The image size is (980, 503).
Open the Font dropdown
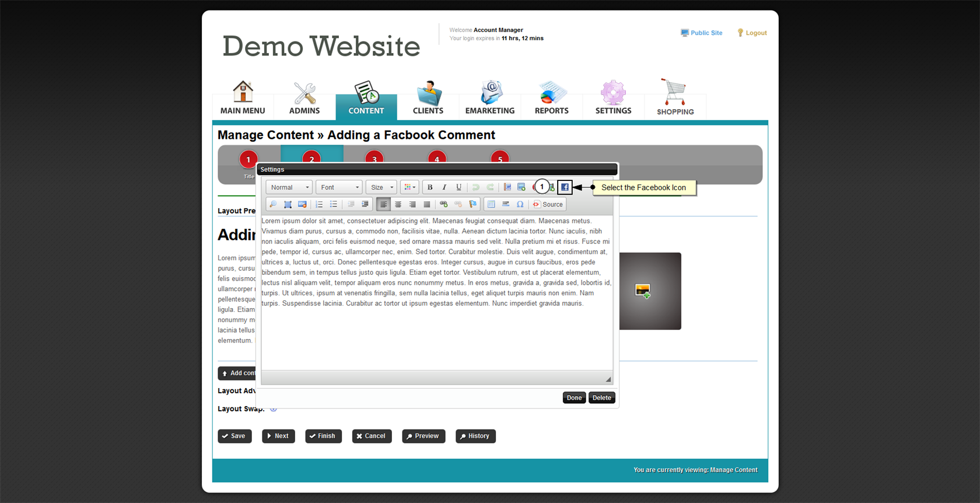pos(339,187)
